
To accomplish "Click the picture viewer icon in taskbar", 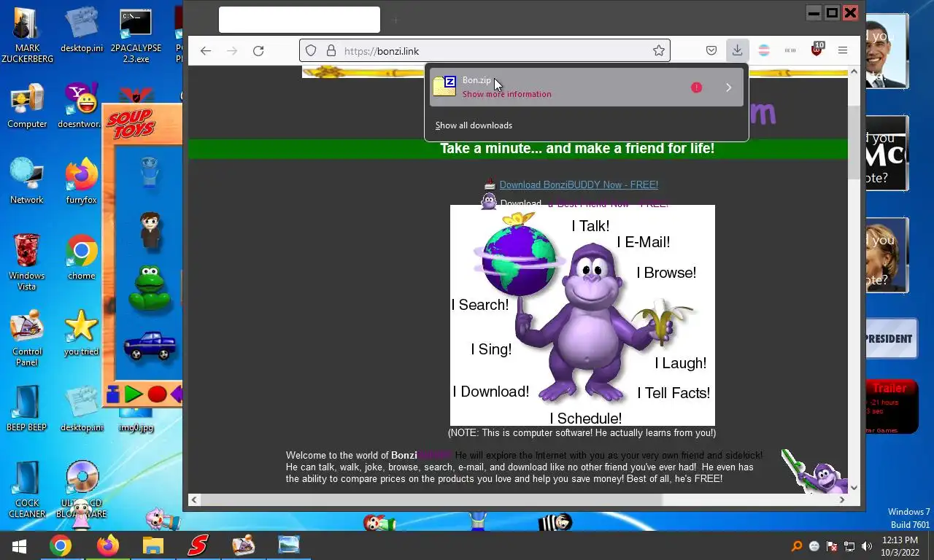I will tap(289, 545).
